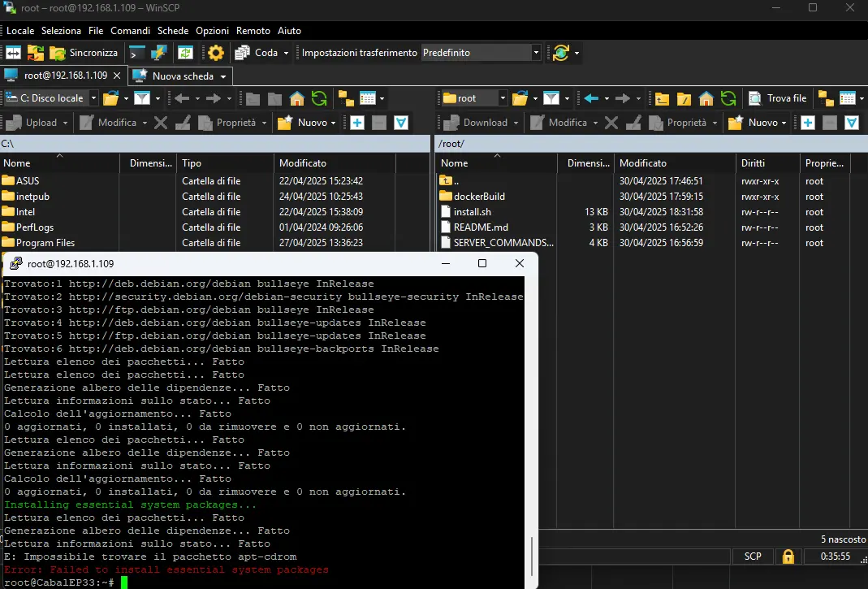Image resolution: width=868 pixels, height=589 pixels.
Task: Refresh the remote panel directory
Action: (728, 98)
